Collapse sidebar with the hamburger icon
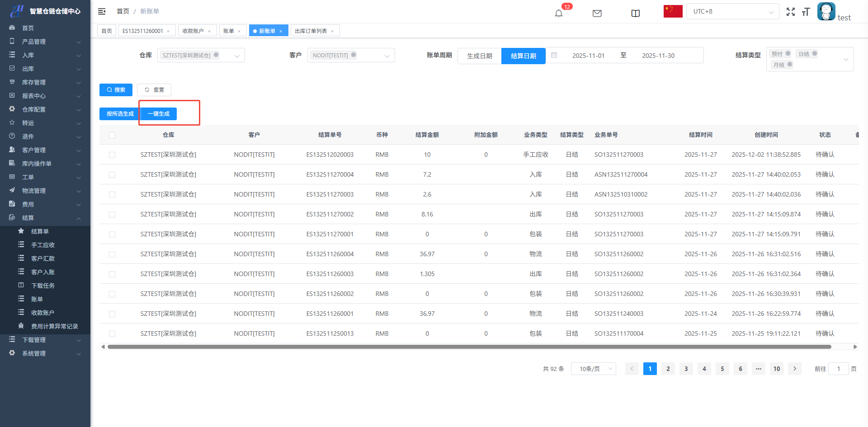Viewport: 868px width, 427px height. pyautogui.click(x=102, y=11)
